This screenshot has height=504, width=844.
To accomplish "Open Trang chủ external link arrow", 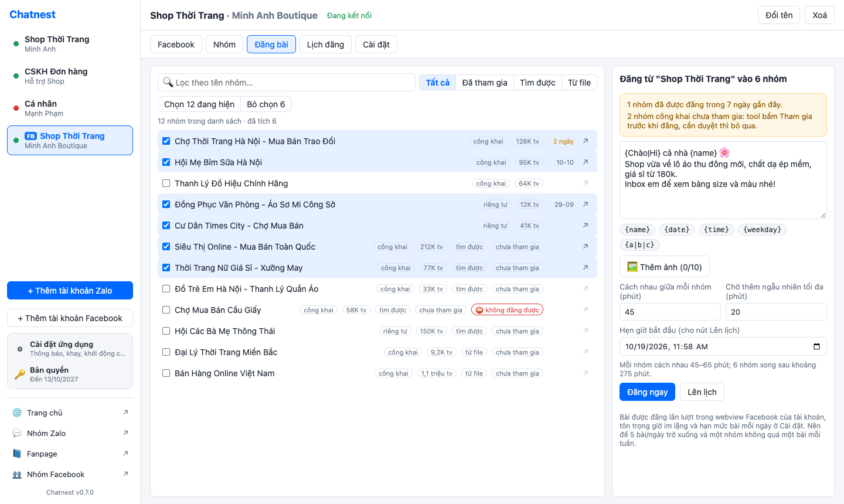I will (125, 413).
